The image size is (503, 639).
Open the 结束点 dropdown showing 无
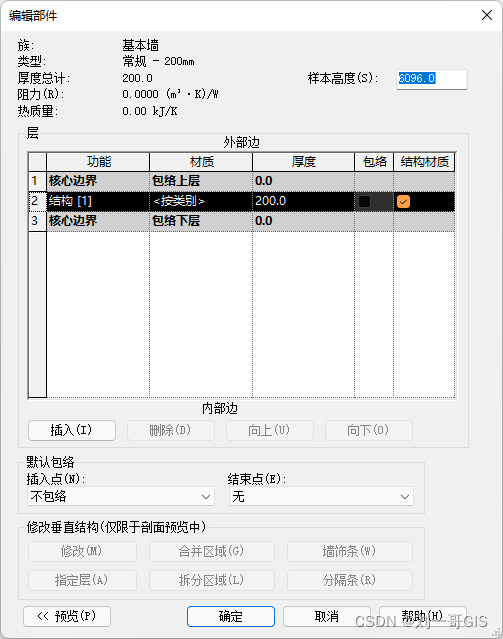321,496
